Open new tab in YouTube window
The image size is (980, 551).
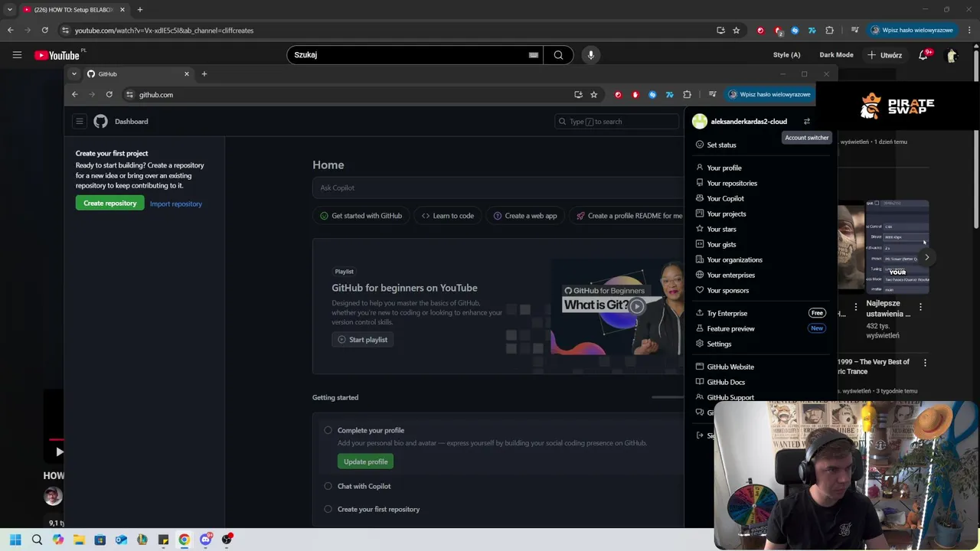(x=139, y=9)
